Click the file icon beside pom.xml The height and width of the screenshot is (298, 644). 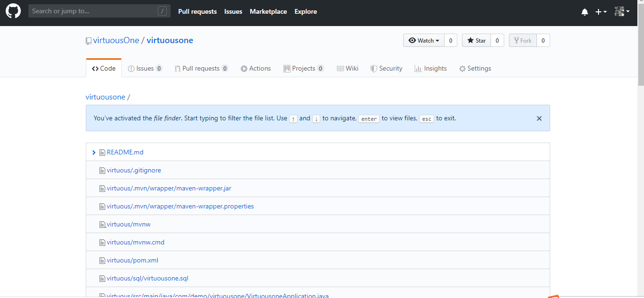(x=102, y=261)
